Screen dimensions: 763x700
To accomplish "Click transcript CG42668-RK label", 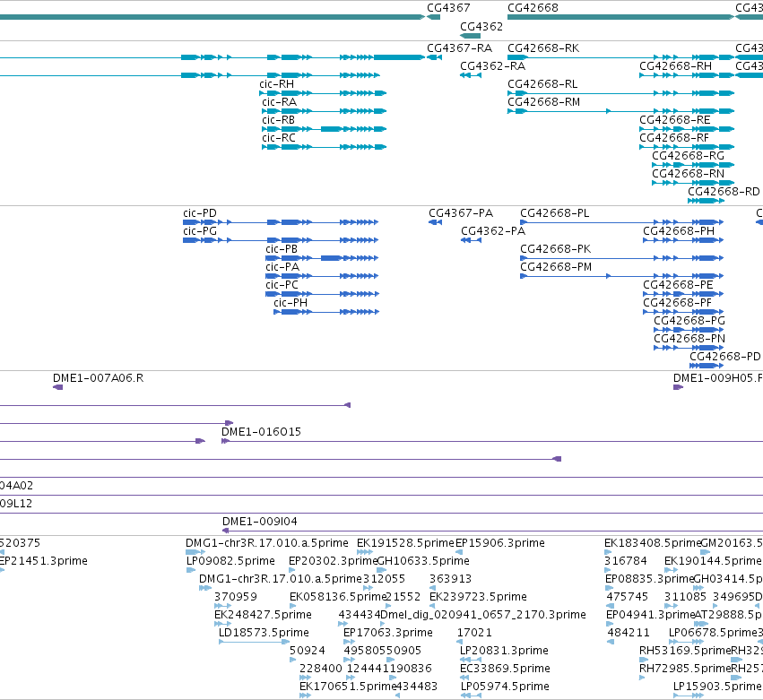I will pyautogui.click(x=543, y=48).
